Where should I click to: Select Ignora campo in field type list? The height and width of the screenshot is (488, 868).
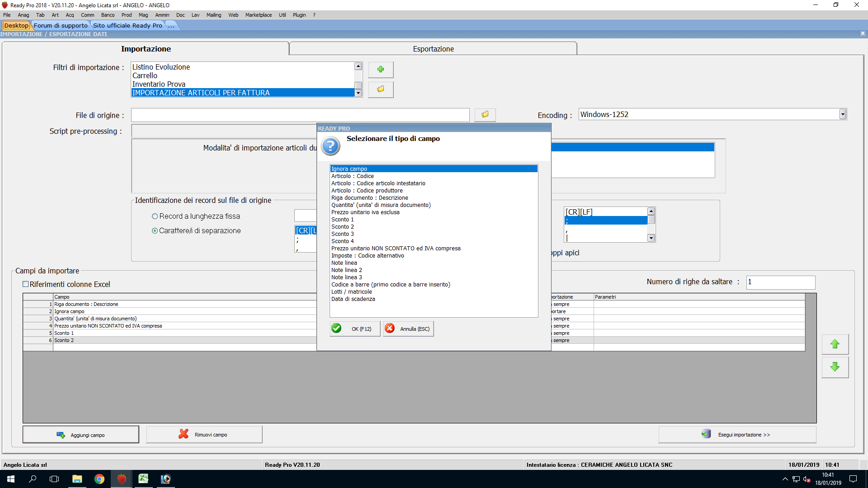pos(434,169)
